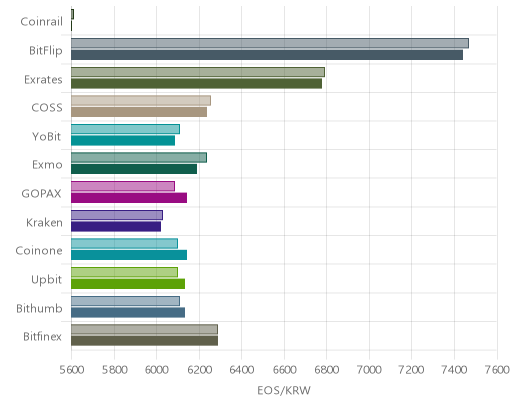The height and width of the screenshot is (408, 512).
Task: Click the upper BitFlip bar
Action: coord(270,43)
